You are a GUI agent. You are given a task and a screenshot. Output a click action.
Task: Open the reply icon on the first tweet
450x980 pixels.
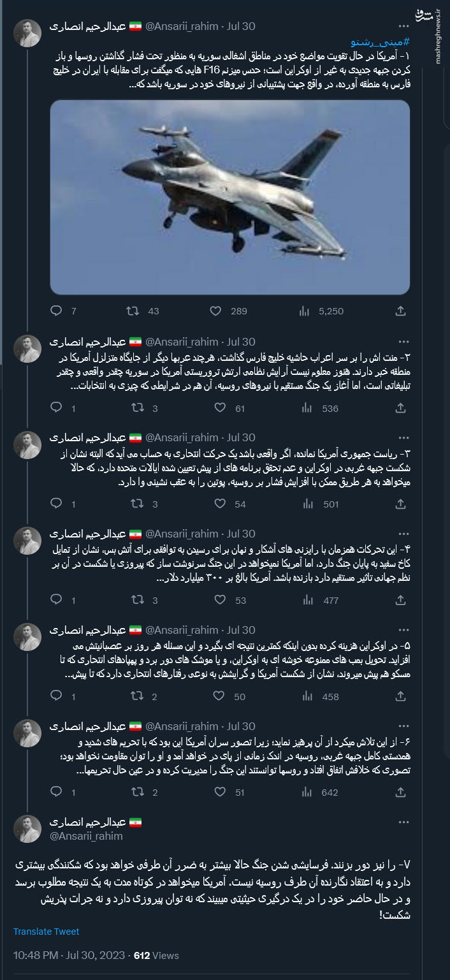(x=56, y=311)
